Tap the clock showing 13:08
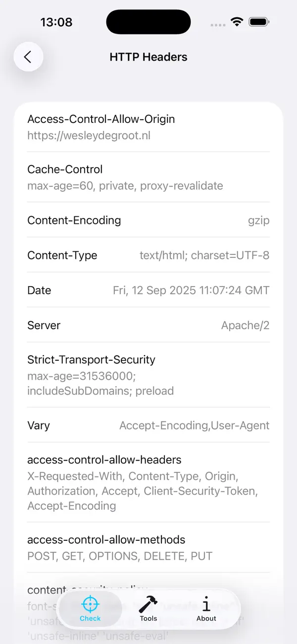Screen dimensions: 297x644 tap(56, 21)
